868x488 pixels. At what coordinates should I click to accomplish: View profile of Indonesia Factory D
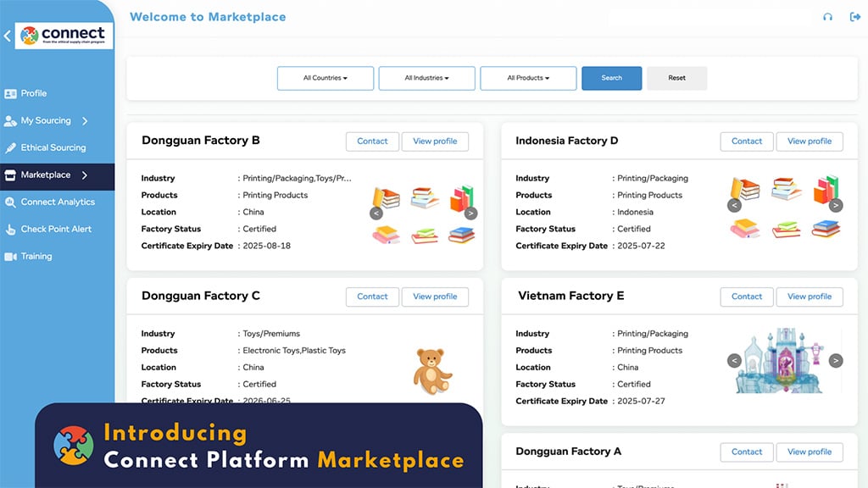pos(810,141)
